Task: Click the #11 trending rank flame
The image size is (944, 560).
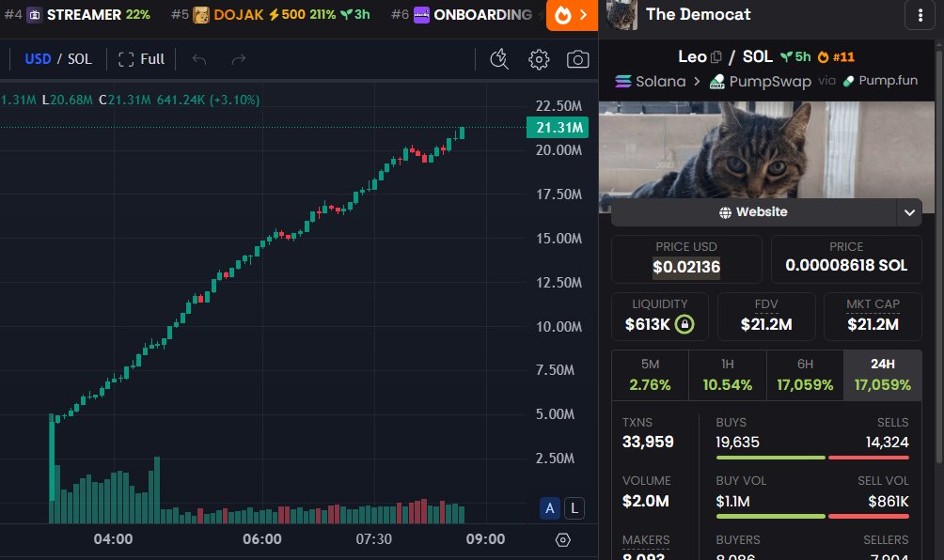Action: point(823,57)
